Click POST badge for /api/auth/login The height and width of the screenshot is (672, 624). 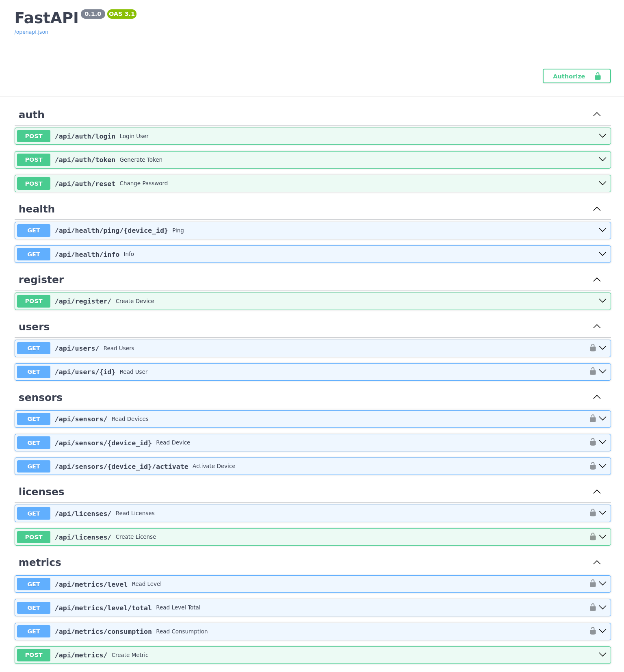34,136
